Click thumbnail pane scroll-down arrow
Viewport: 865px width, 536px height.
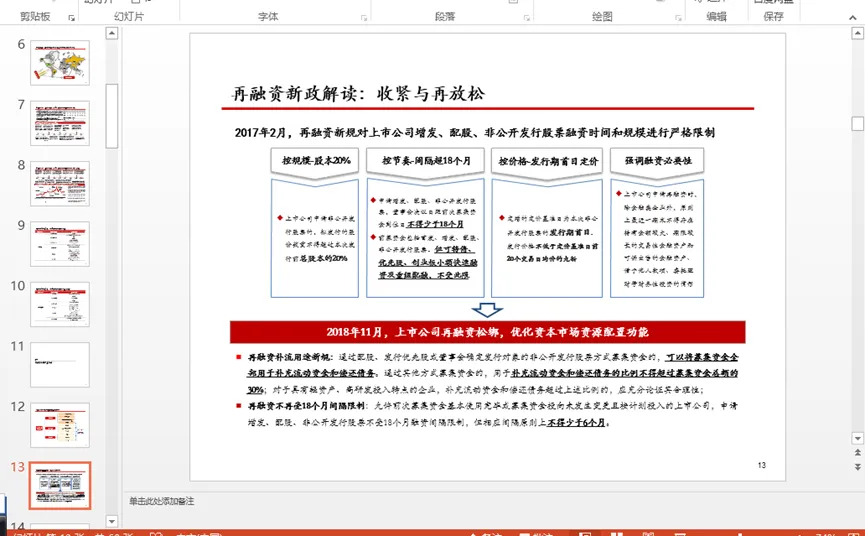tap(112, 521)
